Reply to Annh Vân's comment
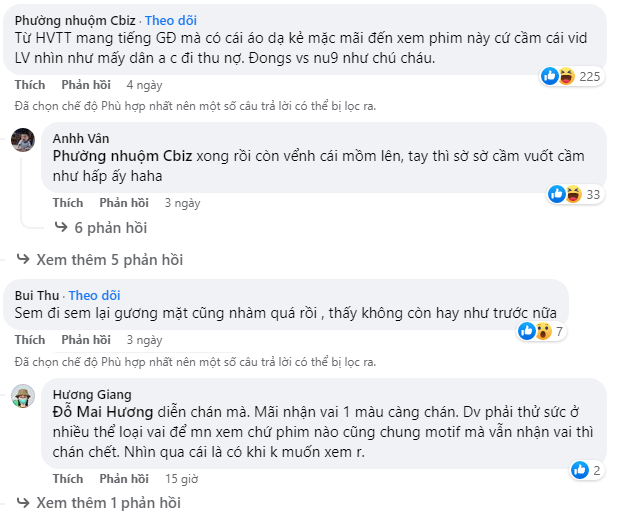Screen dimensions: 617x513 (x=123, y=202)
